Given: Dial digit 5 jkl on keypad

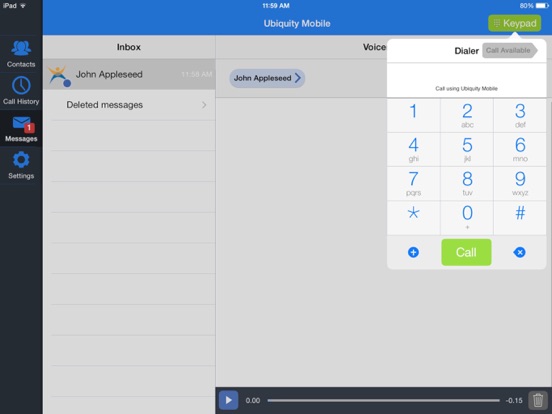Looking at the screenshot, I should 467,150.
